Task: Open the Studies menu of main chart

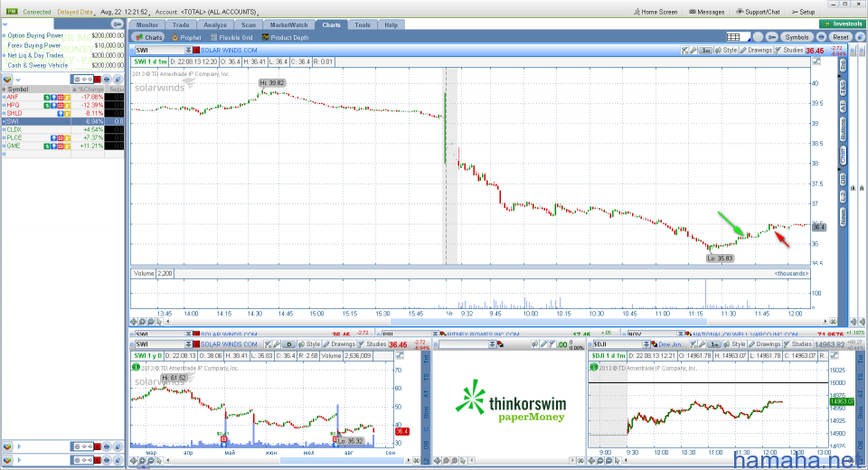Action: (x=789, y=50)
